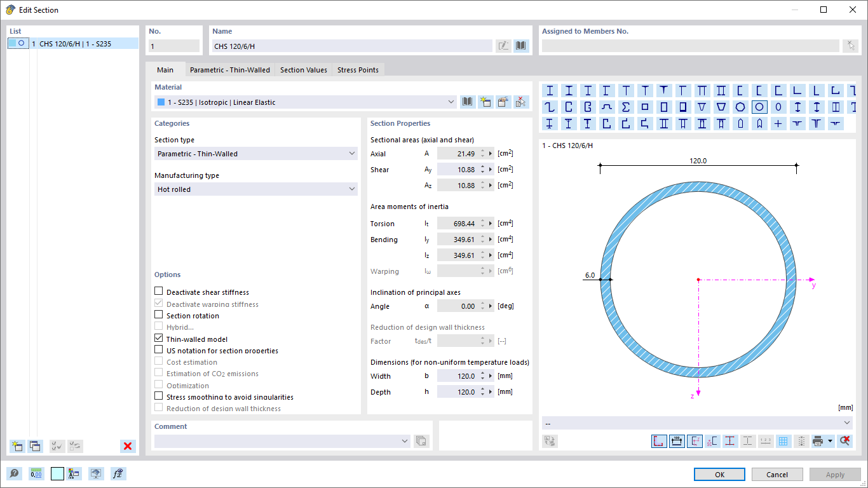Click the Angle α 0.00 field
The image size is (868, 488).
(457, 306)
